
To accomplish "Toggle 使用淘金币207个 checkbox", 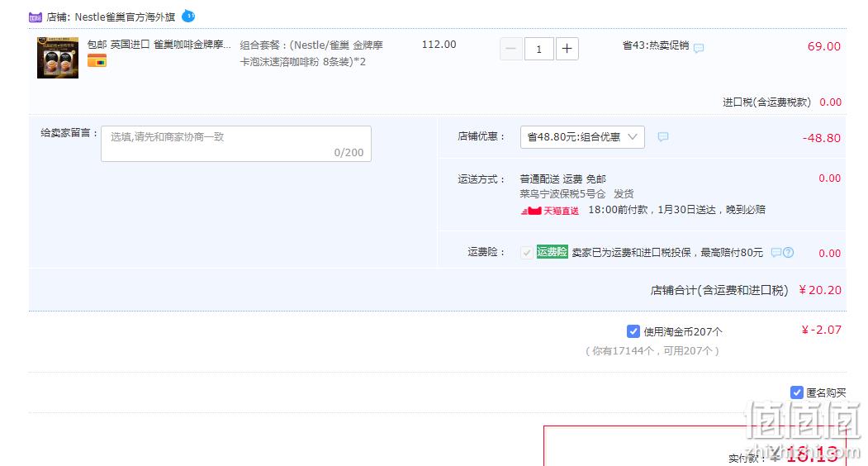I will [x=633, y=331].
